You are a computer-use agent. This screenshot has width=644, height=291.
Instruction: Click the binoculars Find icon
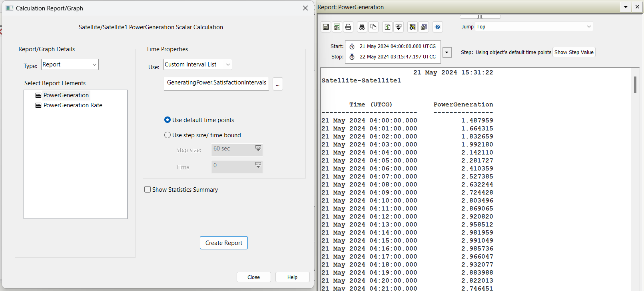(362, 27)
